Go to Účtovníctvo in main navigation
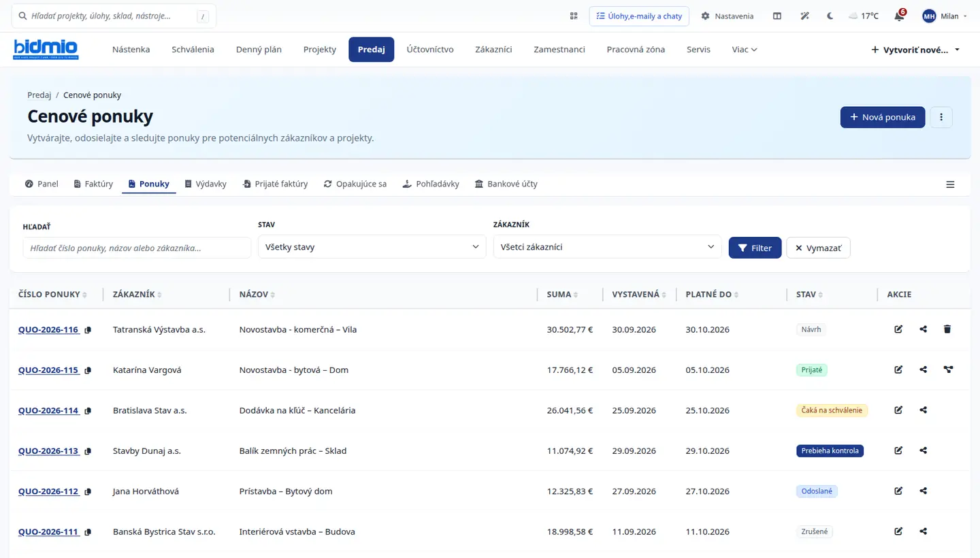The image size is (980, 558). (430, 49)
